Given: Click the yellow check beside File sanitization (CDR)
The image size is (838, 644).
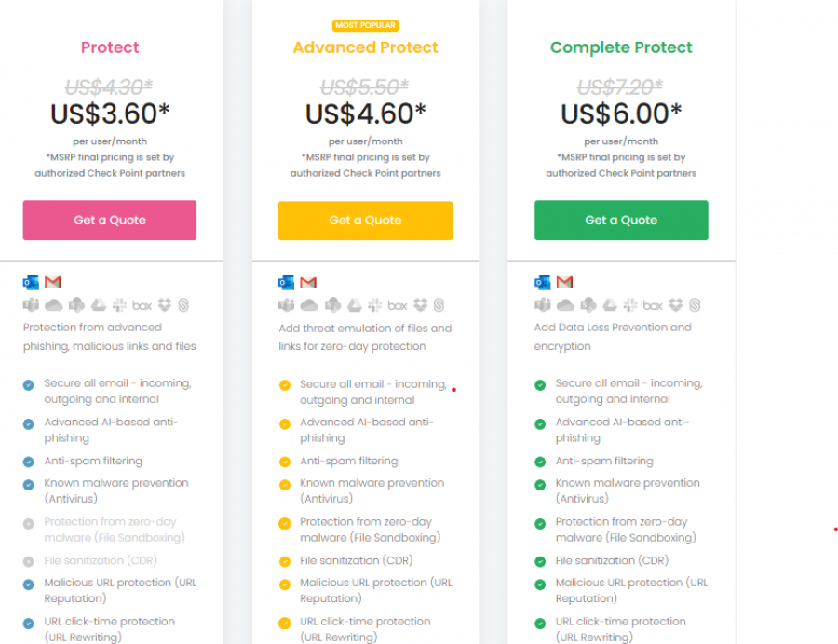Looking at the screenshot, I should pos(284,561).
